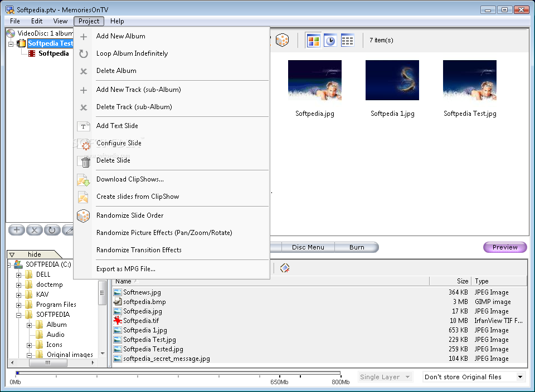Expand the Album subfolder
This screenshot has width=535, height=392.
(30, 325)
